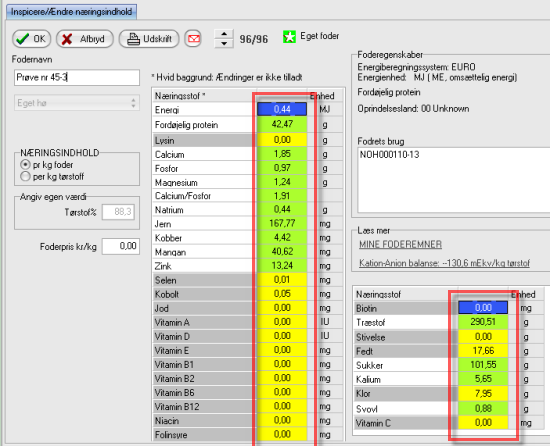
Task: Click the green Fordøjelig protein value cell
Action: click(282, 124)
